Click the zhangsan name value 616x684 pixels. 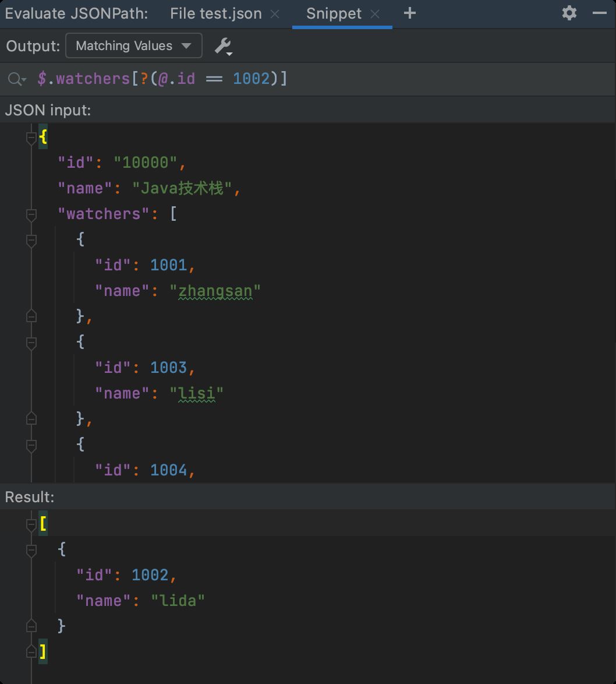[215, 291]
